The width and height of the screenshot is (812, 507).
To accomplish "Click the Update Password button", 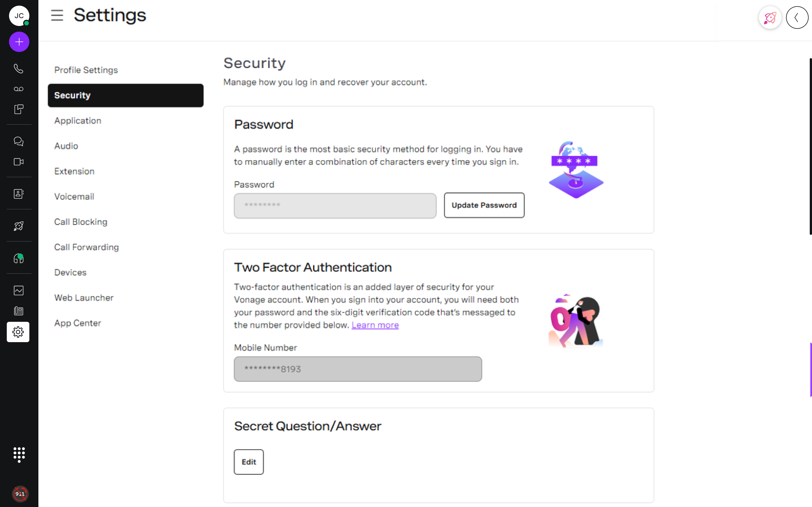I will (484, 205).
